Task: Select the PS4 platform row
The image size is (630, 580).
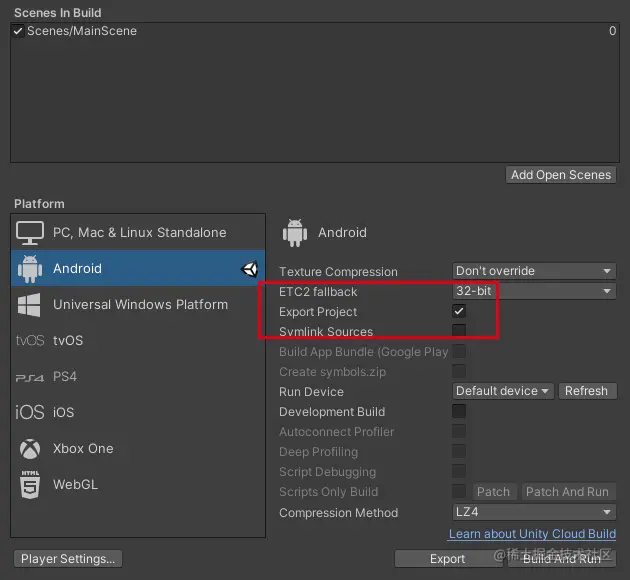Action: [138, 377]
